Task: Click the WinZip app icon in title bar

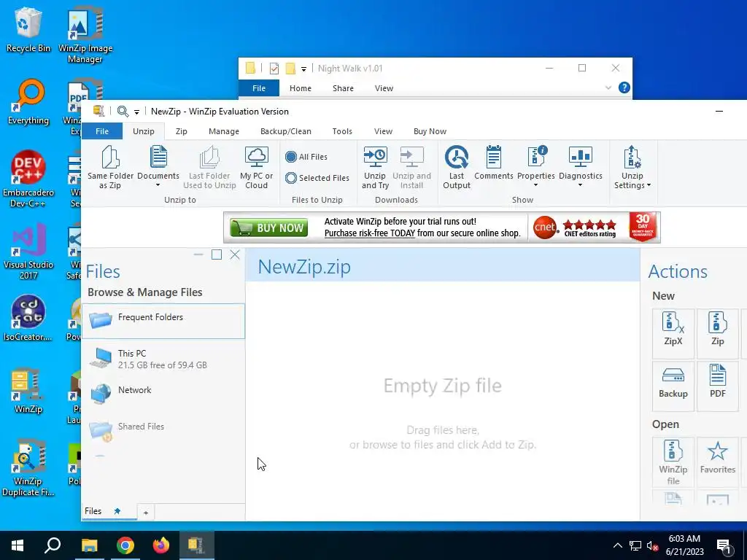Action: tap(98, 111)
